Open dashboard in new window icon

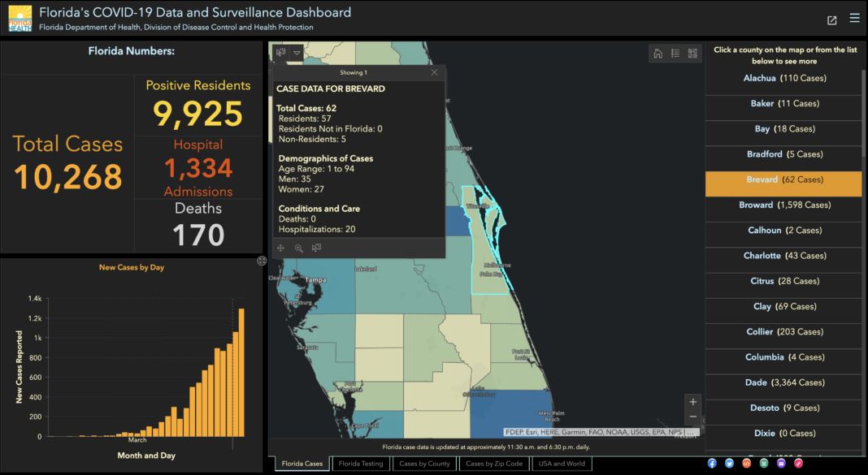(831, 20)
